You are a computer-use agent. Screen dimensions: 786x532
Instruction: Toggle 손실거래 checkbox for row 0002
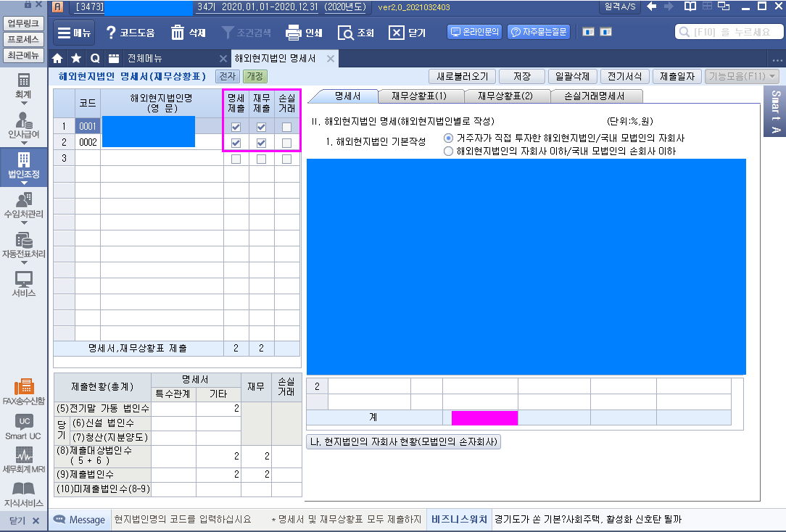(x=286, y=144)
